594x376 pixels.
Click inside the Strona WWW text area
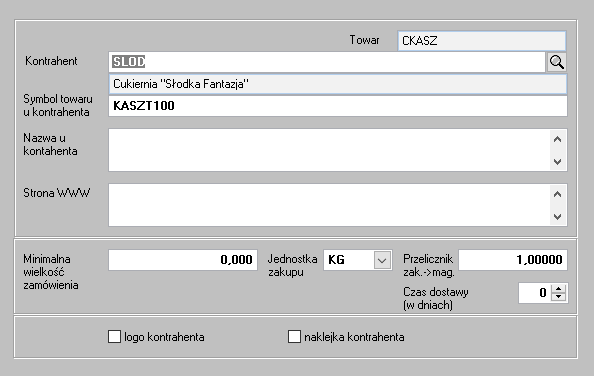pyautogui.click(x=329, y=205)
